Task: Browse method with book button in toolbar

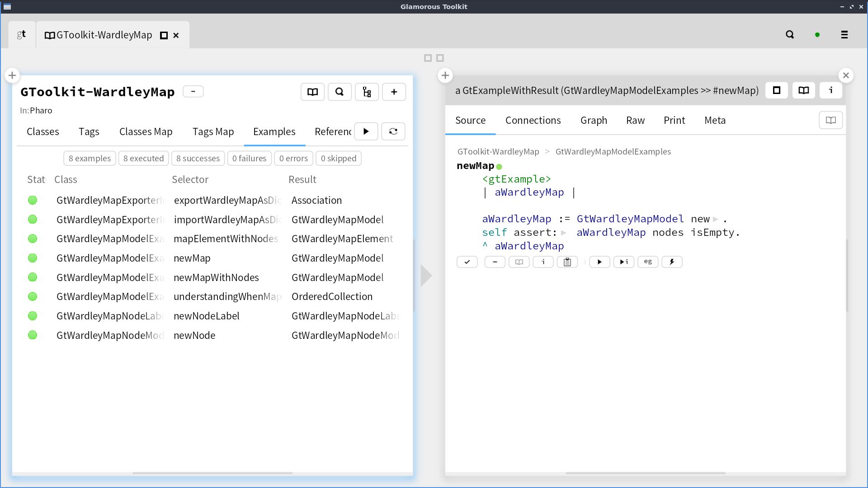Action: point(519,262)
